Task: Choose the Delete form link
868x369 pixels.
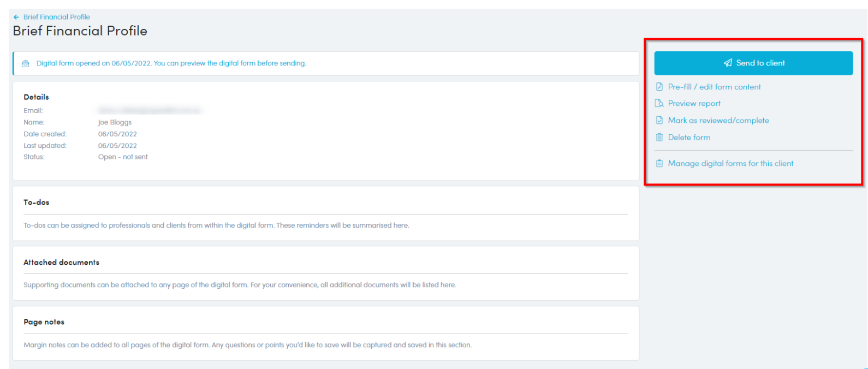Action: [x=689, y=137]
